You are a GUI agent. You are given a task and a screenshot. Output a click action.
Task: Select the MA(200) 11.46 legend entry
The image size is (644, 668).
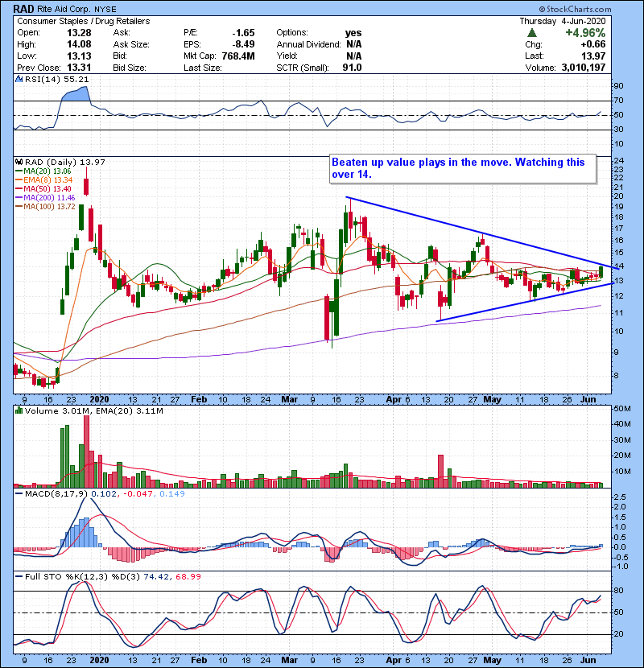pos(45,198)
